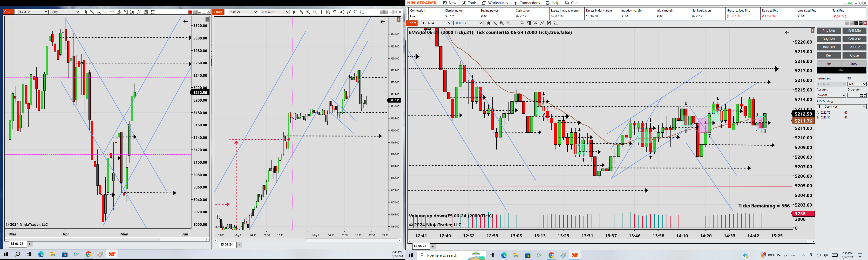Zoom in on the Daily chart
Screen dimensions: 868x260
[98, 12]
